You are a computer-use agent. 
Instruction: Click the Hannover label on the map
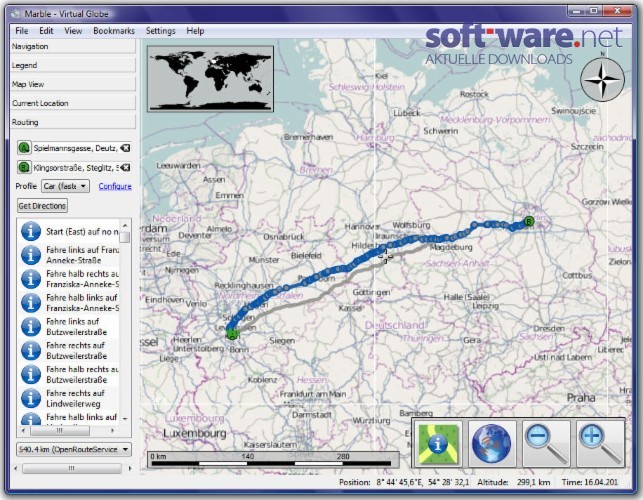click(x=363, y=226)
